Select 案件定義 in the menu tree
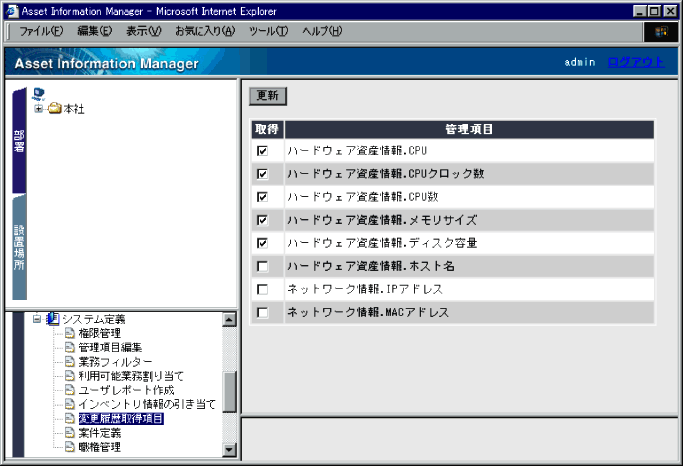This screenshot has width=683, height=466. coord(100,432)
